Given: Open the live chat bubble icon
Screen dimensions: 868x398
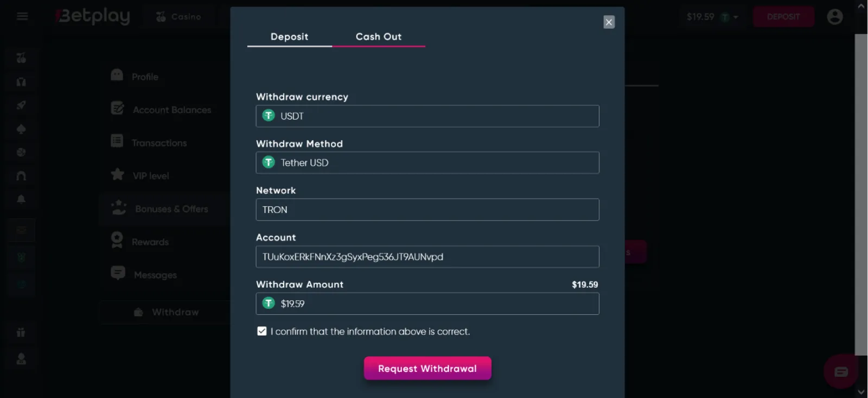Looking at the screenshot, I should (841, 372).
